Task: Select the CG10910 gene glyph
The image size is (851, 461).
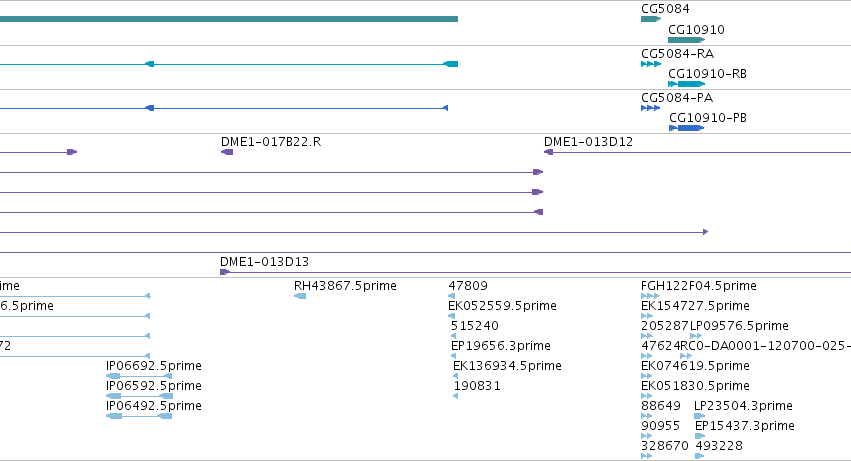Action: tap(687, 40)
